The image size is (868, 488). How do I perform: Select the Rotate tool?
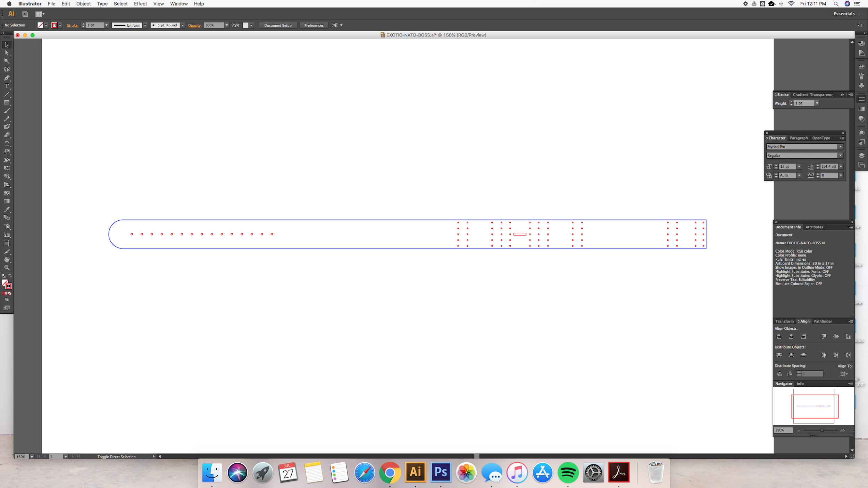(7, 144)
